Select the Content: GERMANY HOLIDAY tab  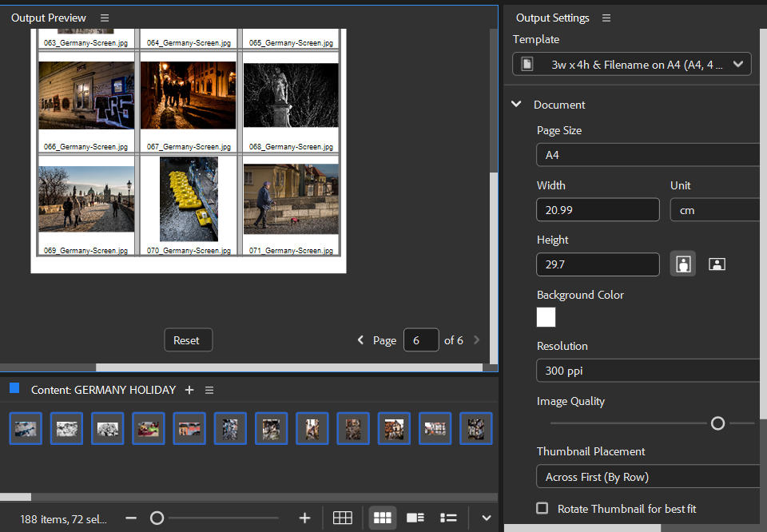pos(102,390)
